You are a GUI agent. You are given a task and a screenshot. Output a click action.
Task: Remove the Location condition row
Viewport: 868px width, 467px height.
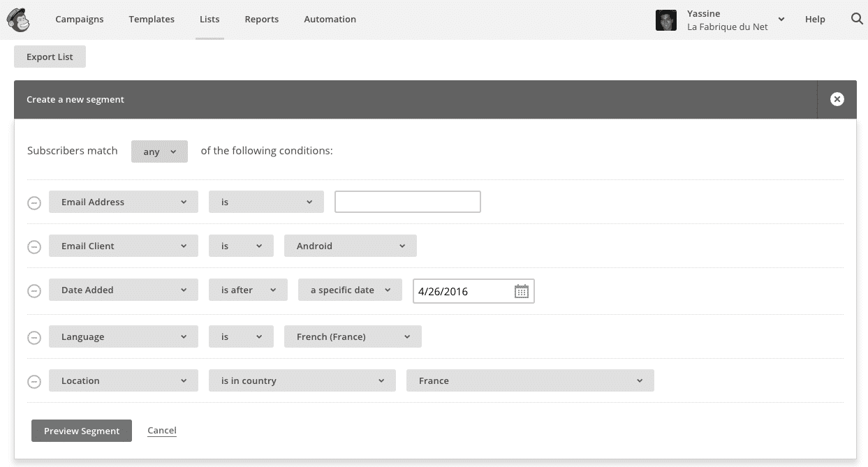(34, 381)
